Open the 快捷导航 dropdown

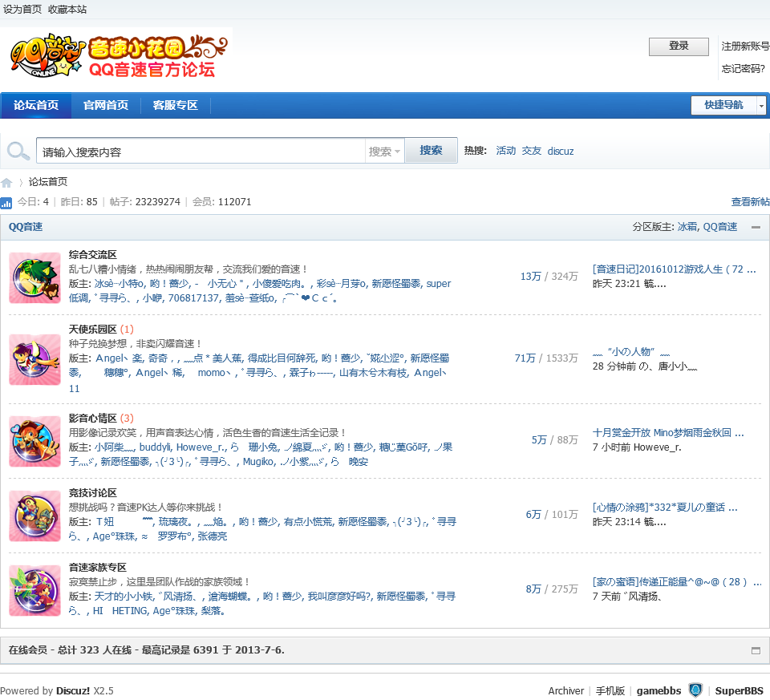click(x=729, y=105)
